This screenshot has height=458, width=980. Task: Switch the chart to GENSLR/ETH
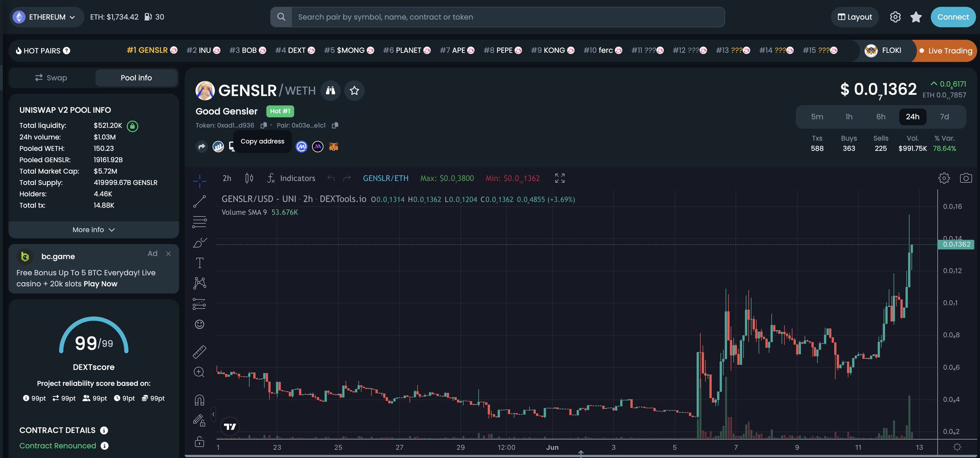(x=386, y=178)
